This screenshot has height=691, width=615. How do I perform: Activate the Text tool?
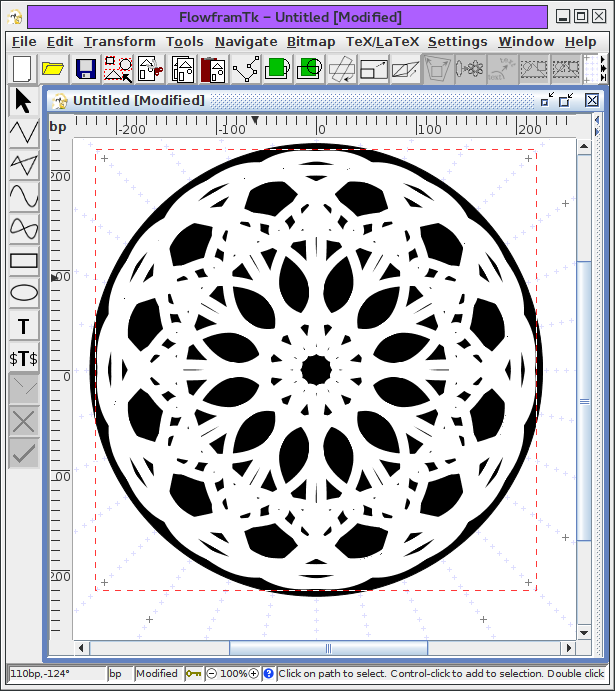point(24,326)
